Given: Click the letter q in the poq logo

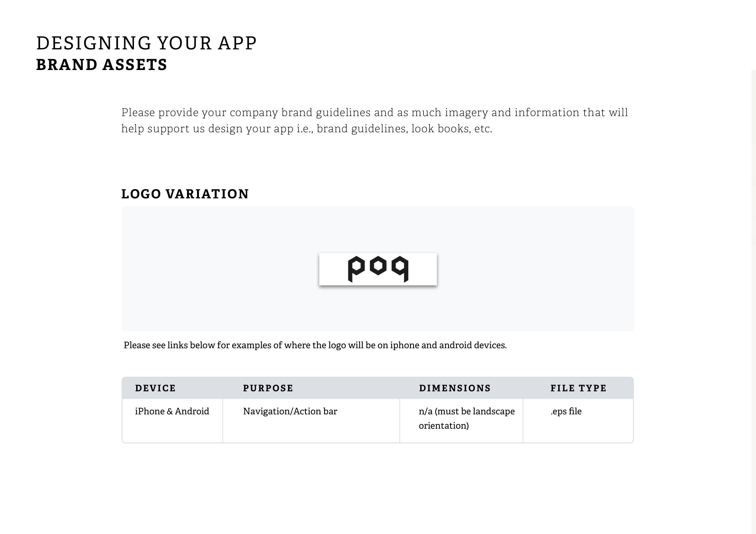Looking at the screenshot, I should coord(400,269).
